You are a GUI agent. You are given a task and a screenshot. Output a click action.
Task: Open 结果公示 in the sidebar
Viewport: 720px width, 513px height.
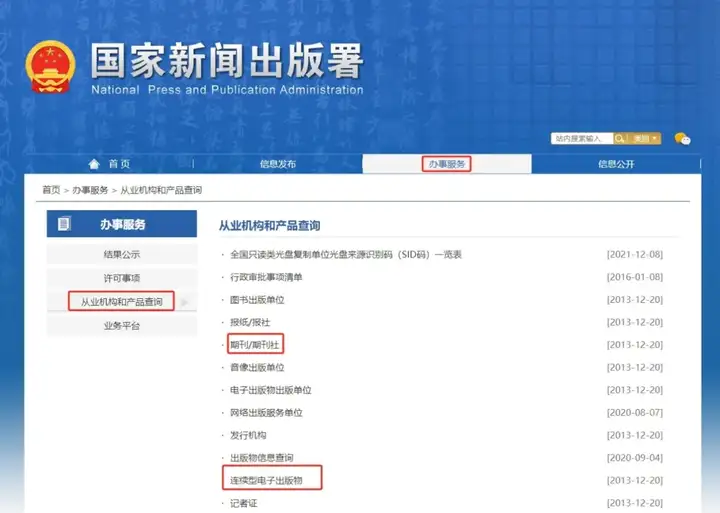tap(122, 254)
